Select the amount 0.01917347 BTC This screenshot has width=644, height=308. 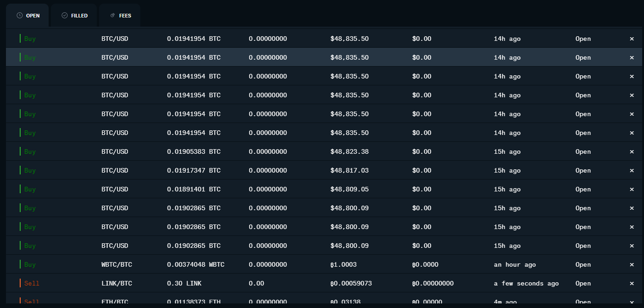point(194,170)
